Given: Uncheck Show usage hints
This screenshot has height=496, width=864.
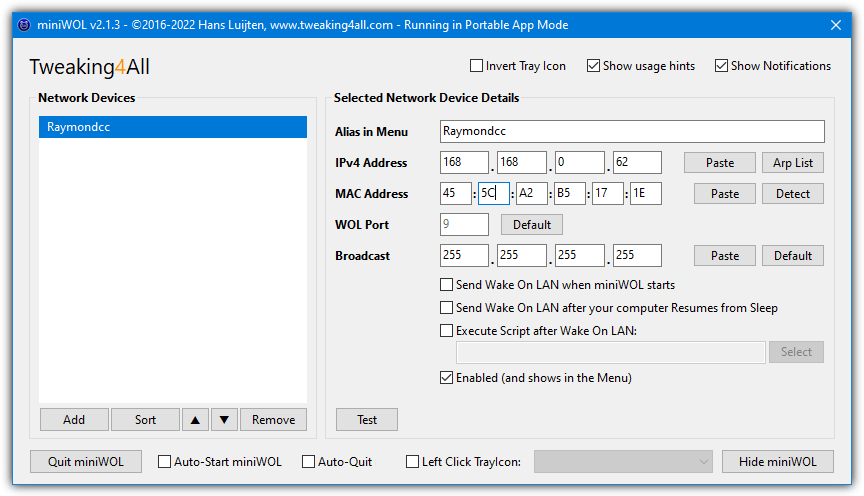Looking at the screenshot, I should 593,66.
